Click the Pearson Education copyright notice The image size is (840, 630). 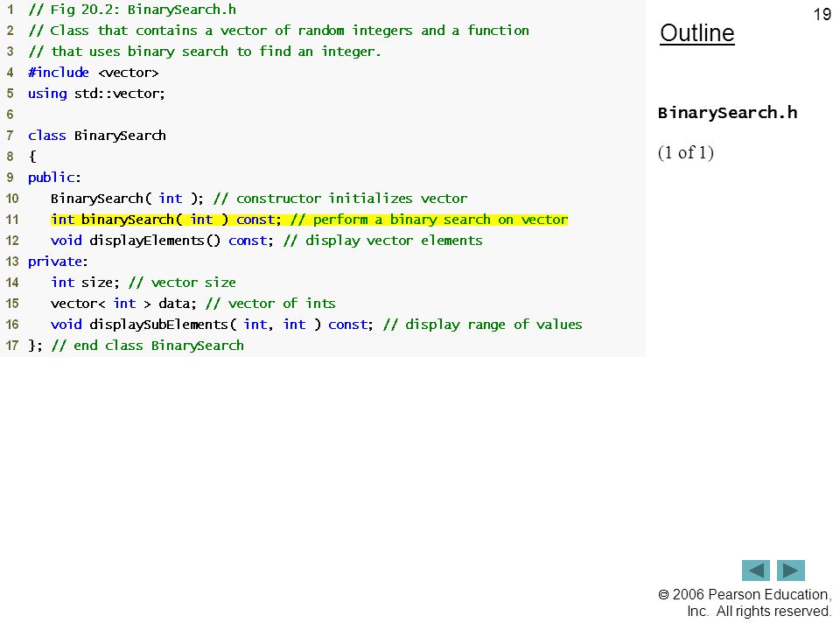(745, 603)
